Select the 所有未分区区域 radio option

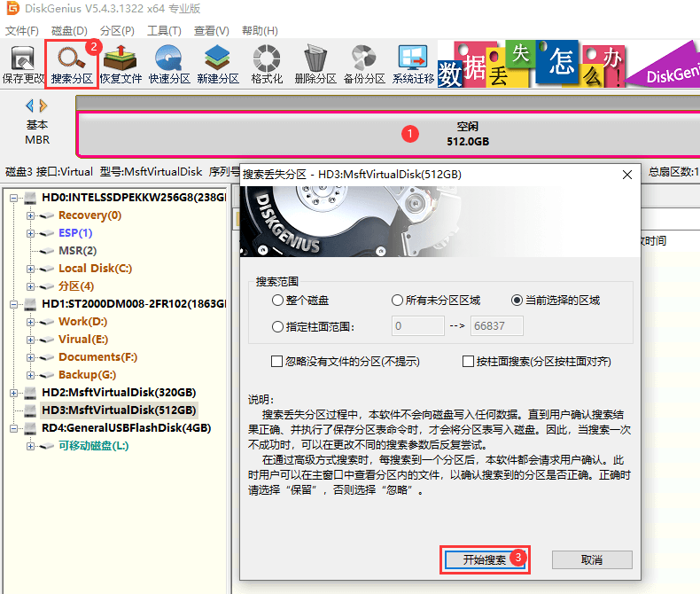[397, 301]
